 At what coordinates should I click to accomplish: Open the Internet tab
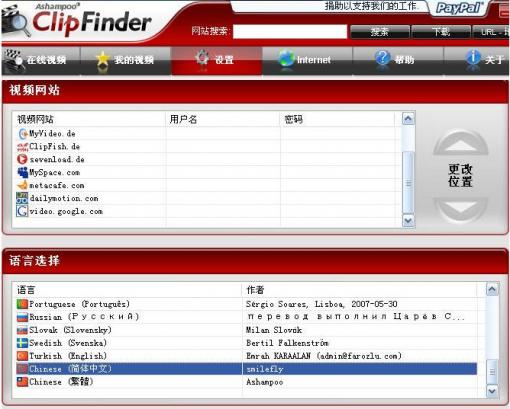(x=307, y=61)
